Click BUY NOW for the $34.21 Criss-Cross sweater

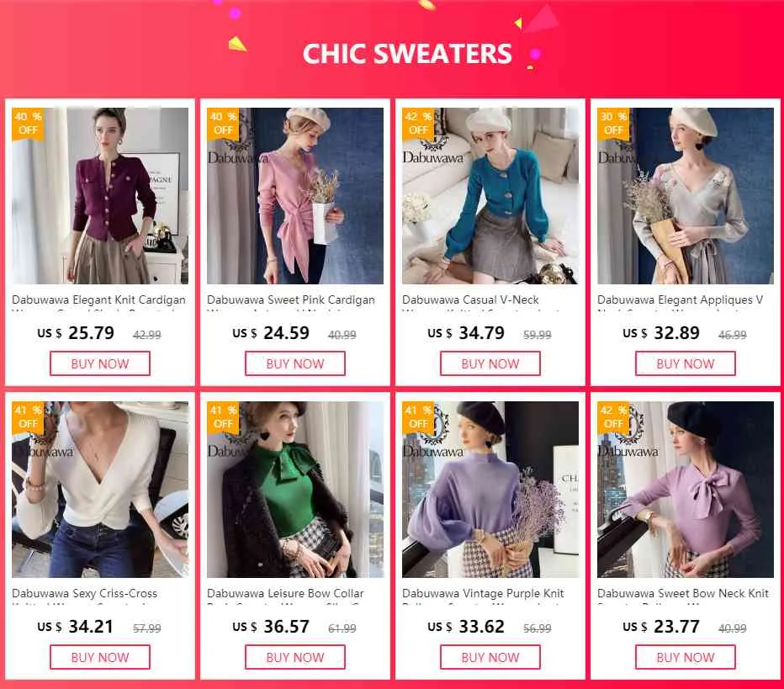(x=100, y=657)
